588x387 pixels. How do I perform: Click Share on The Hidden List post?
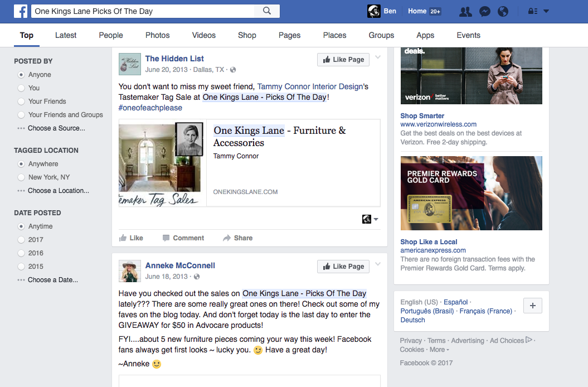238,238
